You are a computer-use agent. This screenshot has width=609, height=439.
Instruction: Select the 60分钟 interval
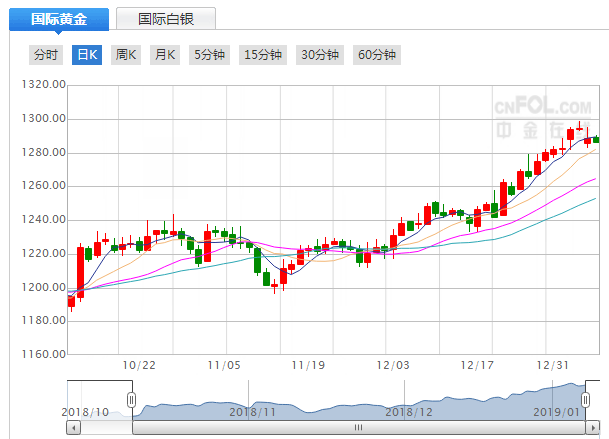pyautogui.click(x=377, y=55)
